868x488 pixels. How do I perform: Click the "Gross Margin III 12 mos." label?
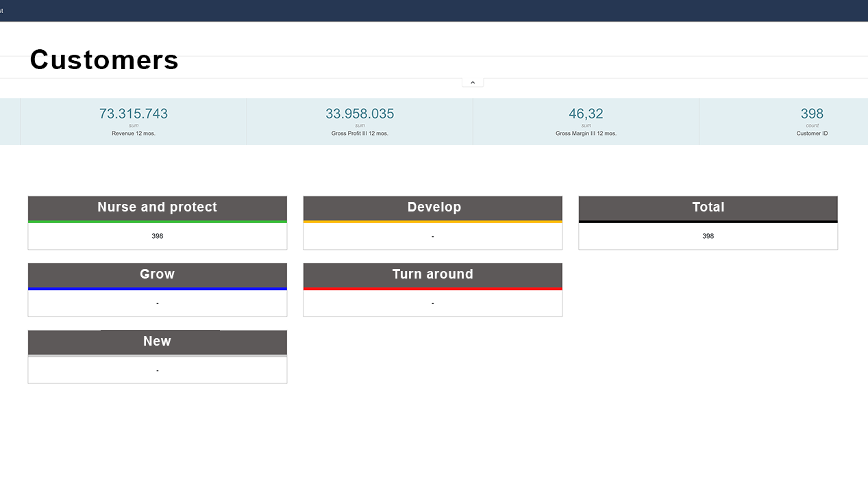coord(586,133)
